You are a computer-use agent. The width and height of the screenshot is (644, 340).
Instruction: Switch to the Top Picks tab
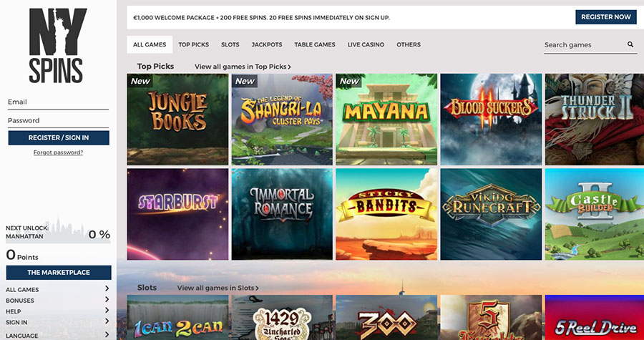[x=193, y=44]
